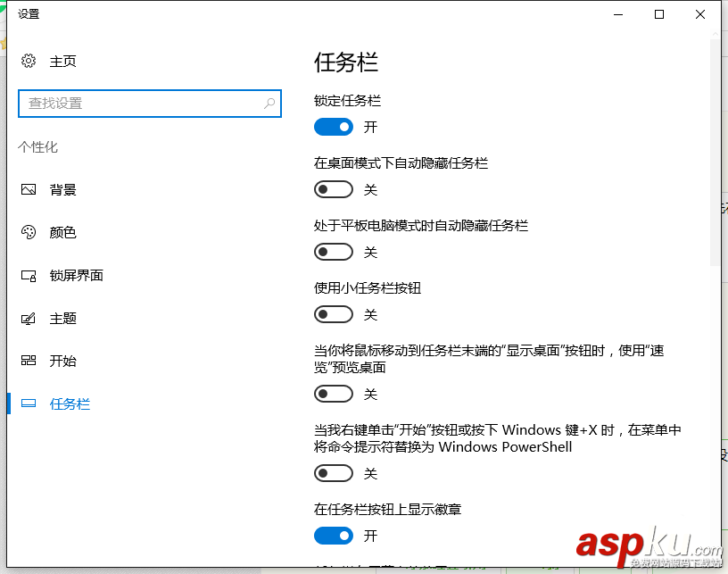The width and height of the screenshot is (728, 574).
Task: Click the 锁屏界面 lock screen icon
Action: tap(29, 275)
